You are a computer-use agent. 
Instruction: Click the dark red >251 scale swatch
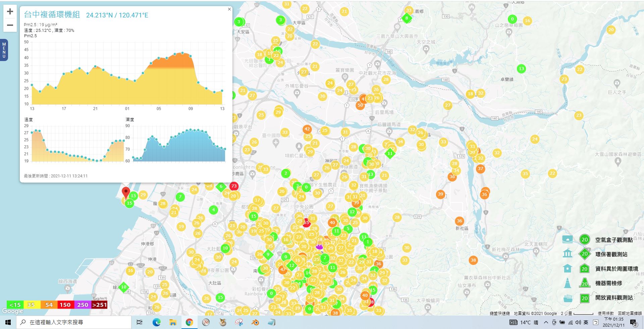[x=99, y=305]
